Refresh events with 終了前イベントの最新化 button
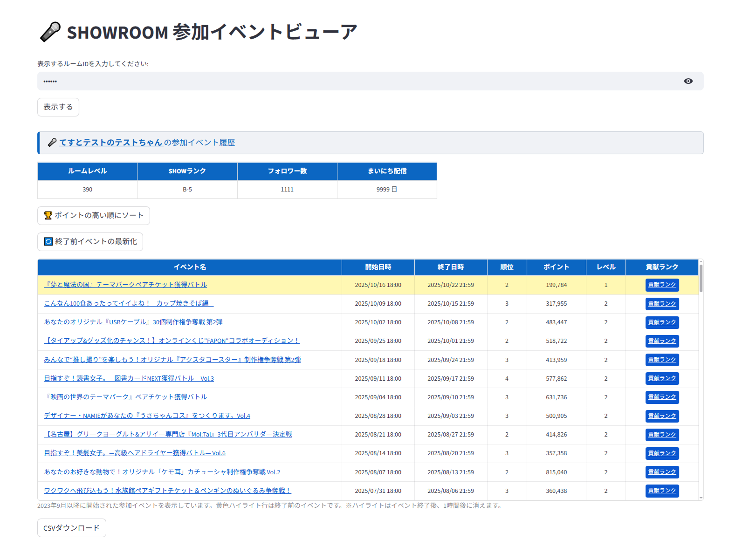 [90, 242]
